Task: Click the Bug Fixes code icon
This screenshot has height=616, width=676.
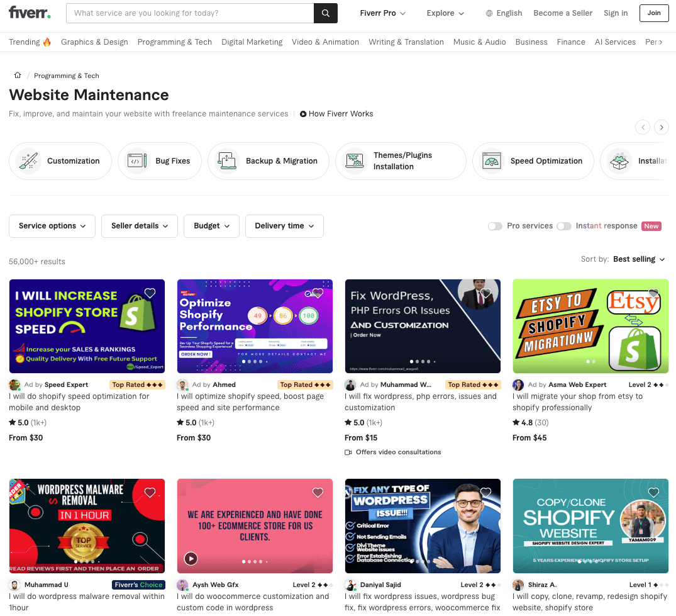Action: tap(136, 161)
